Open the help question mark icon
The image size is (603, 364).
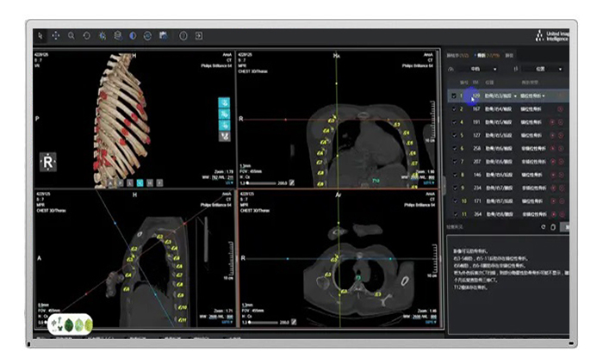coord(183,36)
